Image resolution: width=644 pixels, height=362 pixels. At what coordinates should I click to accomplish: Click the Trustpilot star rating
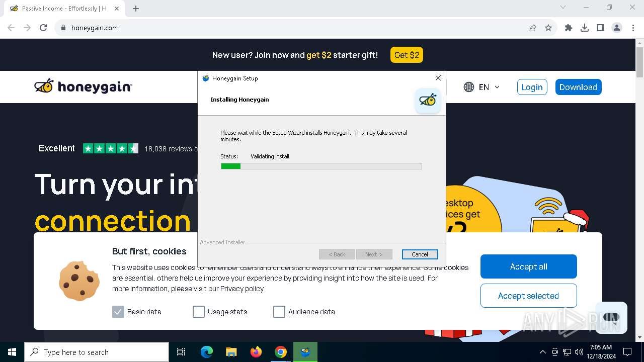tap(111, 148)
